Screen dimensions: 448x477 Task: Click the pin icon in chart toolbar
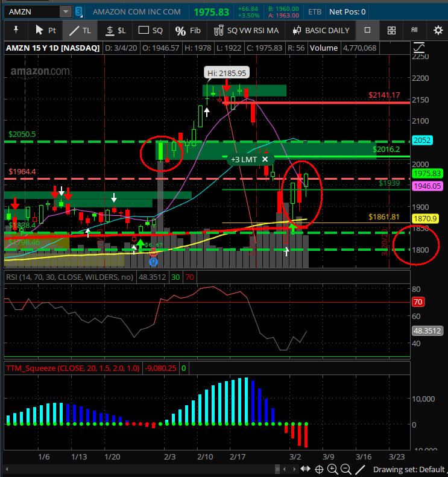(15, 30)
